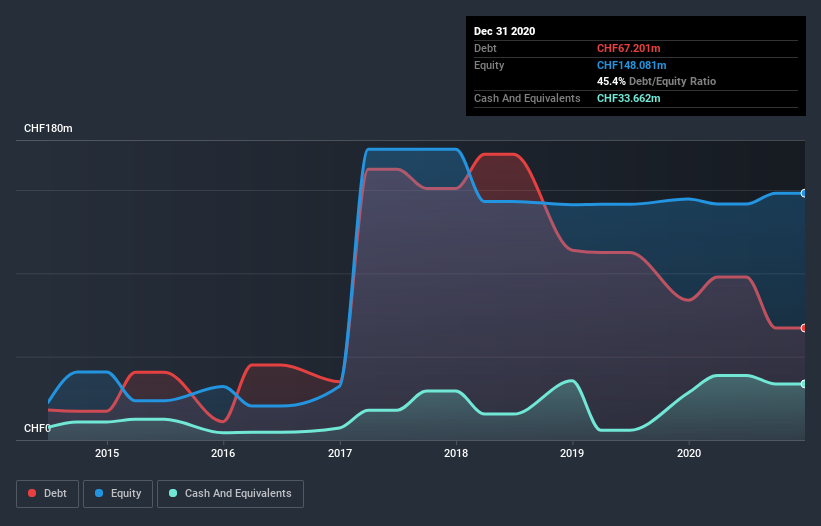821x526 pixels.
Task: Toggle the Cash And Equivalents legend button
Action: point(230,494)
